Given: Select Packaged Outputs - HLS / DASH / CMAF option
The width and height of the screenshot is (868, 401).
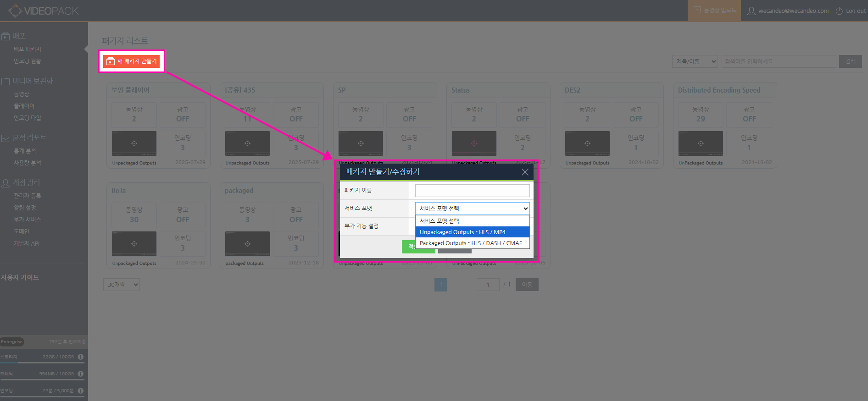Looking at the screenshot, I should [473, 243].
